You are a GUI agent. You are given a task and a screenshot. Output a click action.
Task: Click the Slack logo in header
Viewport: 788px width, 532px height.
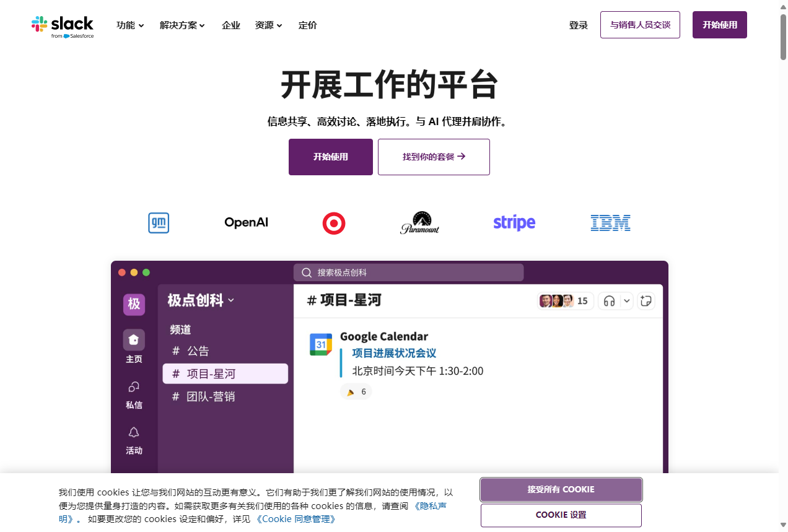click(63, 25)
